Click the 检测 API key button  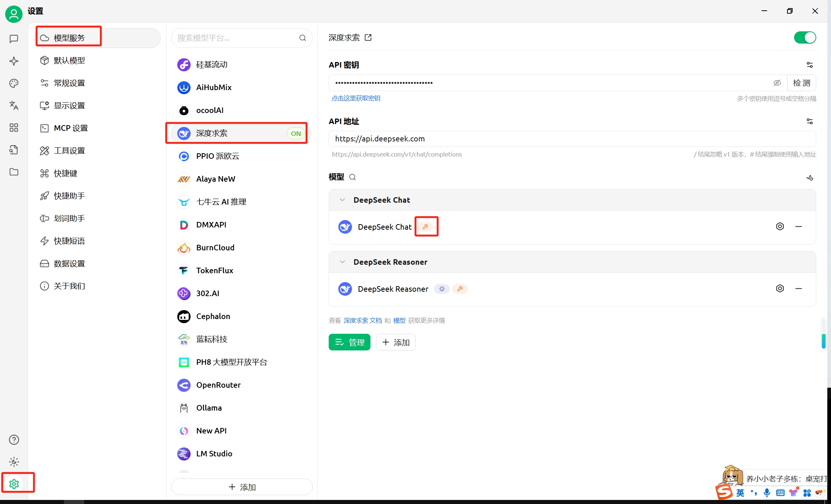pyautogui.click(x=801, y=83)
